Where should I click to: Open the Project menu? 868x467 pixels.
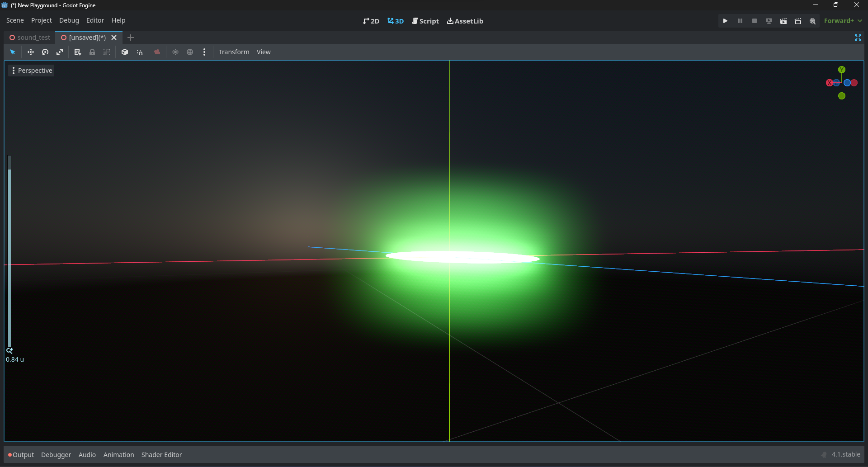(41, 20)
